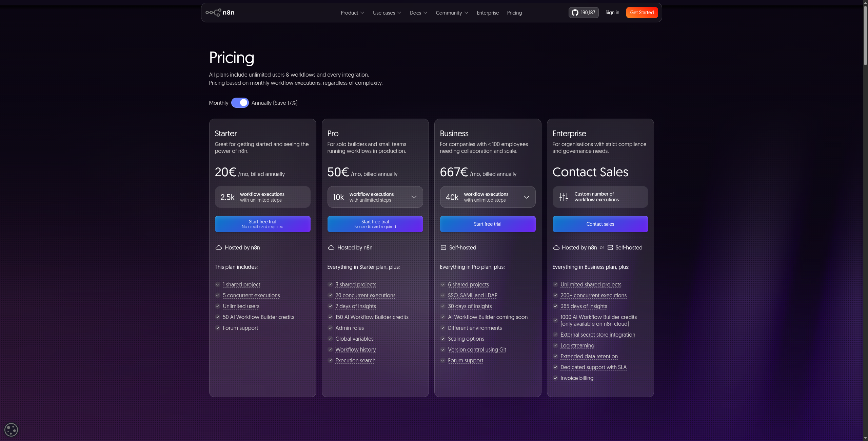This screenshot has width=868, height=441.
Task: Click checkmark icon next to 1 shared project
Action: [218, 284]
